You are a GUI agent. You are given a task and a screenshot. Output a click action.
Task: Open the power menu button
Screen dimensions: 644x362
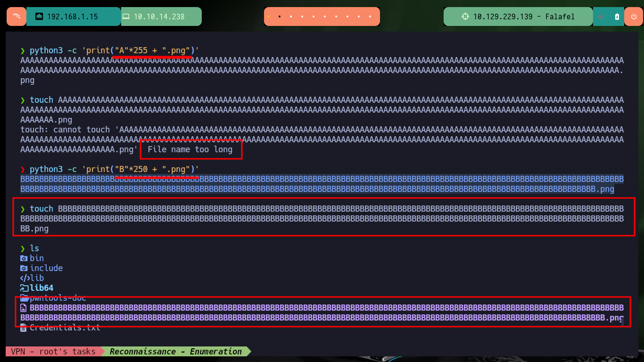633,16
